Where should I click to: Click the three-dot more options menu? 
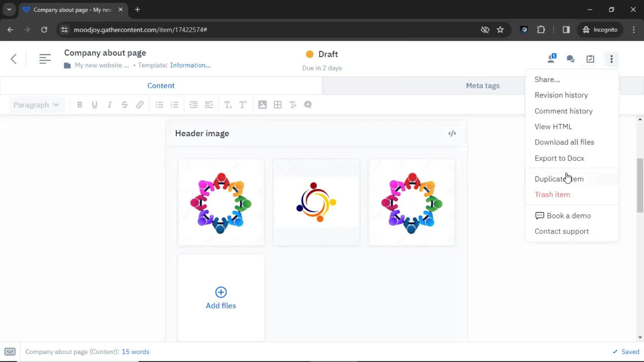[612, 58]
